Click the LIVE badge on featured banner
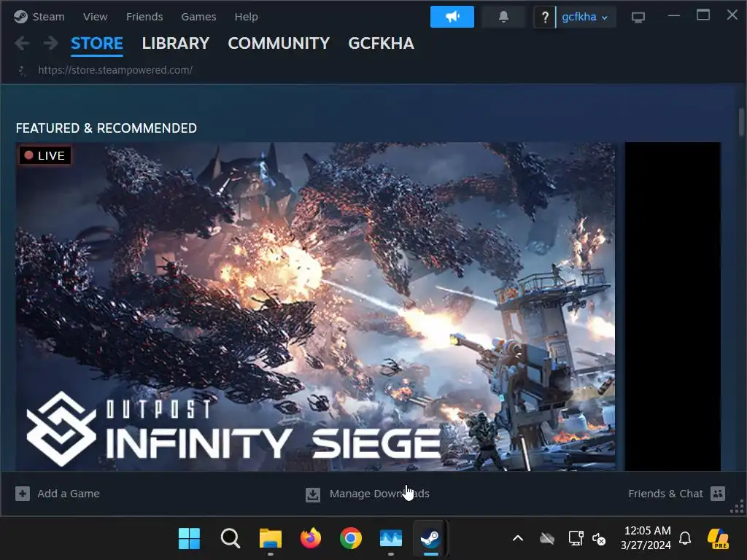 pyautogui.click(x=44, y=156)
